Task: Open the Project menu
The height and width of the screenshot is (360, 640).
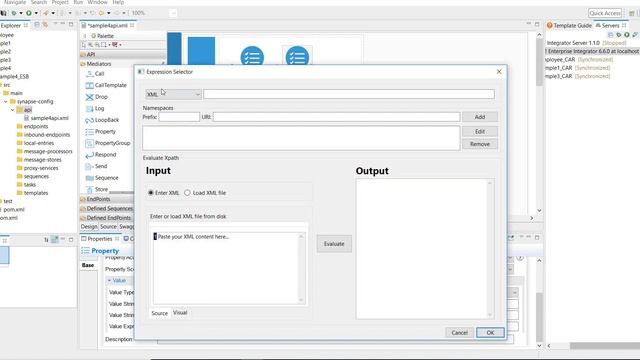Action: click(x=60, y=2)
